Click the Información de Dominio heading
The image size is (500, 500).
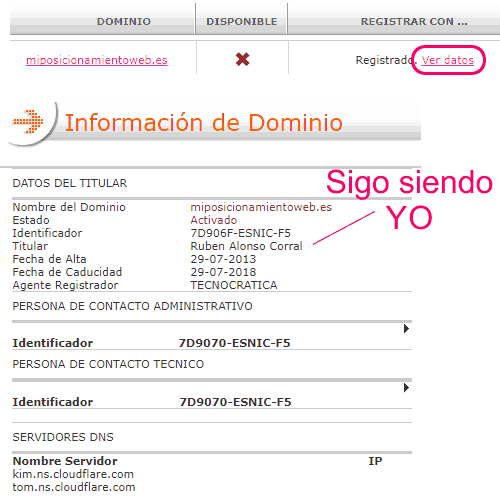(x=204, y=123)
